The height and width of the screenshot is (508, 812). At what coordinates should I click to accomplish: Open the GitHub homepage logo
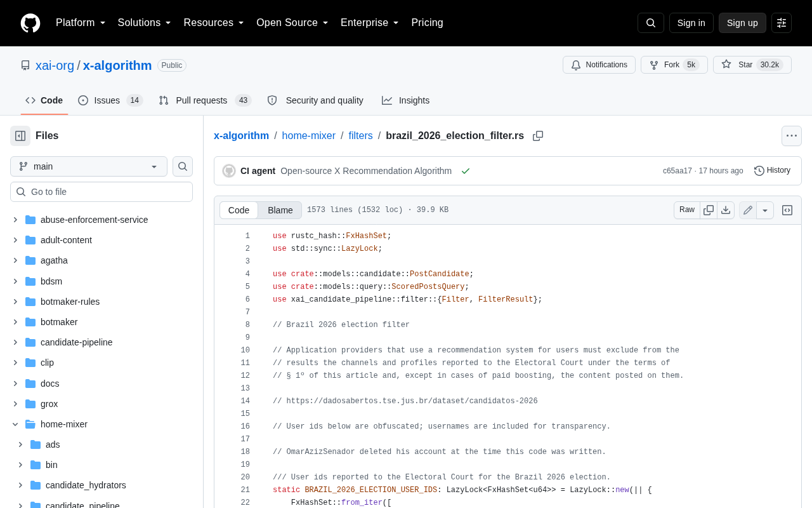coord(30,23)
